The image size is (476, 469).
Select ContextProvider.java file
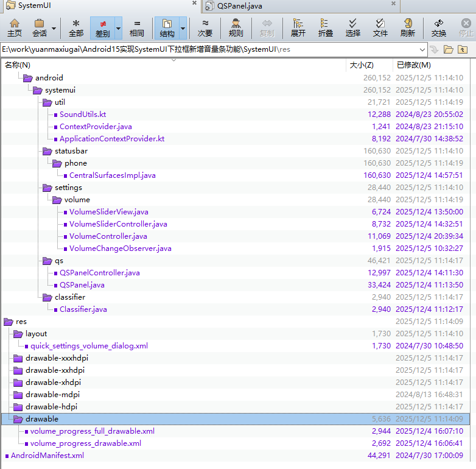point(96,127)
